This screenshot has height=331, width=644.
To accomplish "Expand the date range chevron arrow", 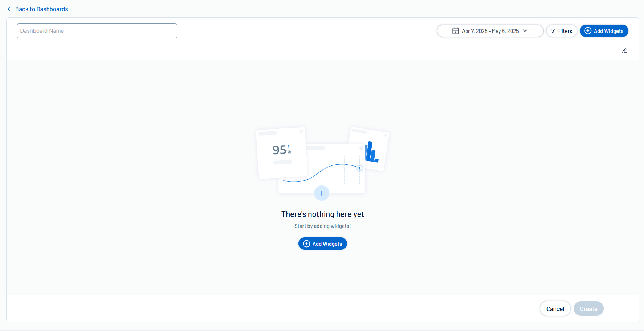I will pos(525,31).
